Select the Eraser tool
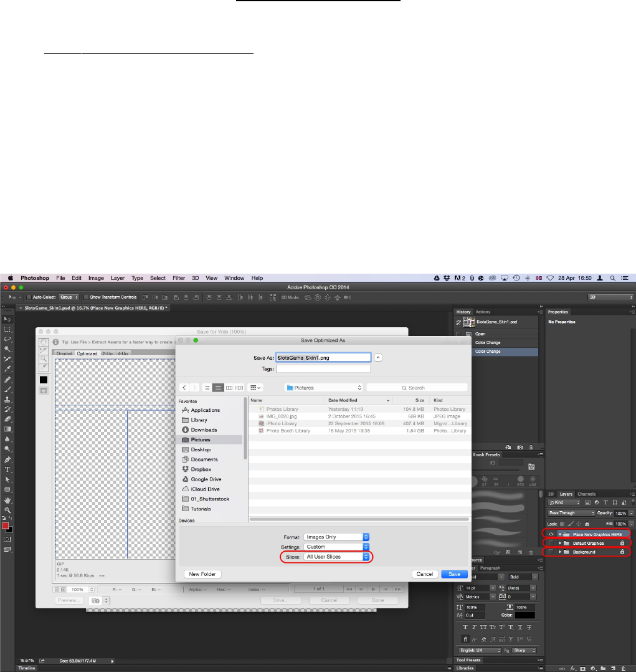The height and width of the screenshot is (672, 636). (x=7, y=419)
